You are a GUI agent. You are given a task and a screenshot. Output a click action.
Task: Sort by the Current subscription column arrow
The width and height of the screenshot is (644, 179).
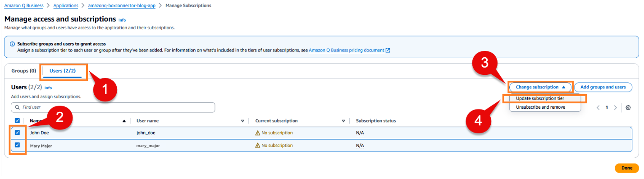343,121
